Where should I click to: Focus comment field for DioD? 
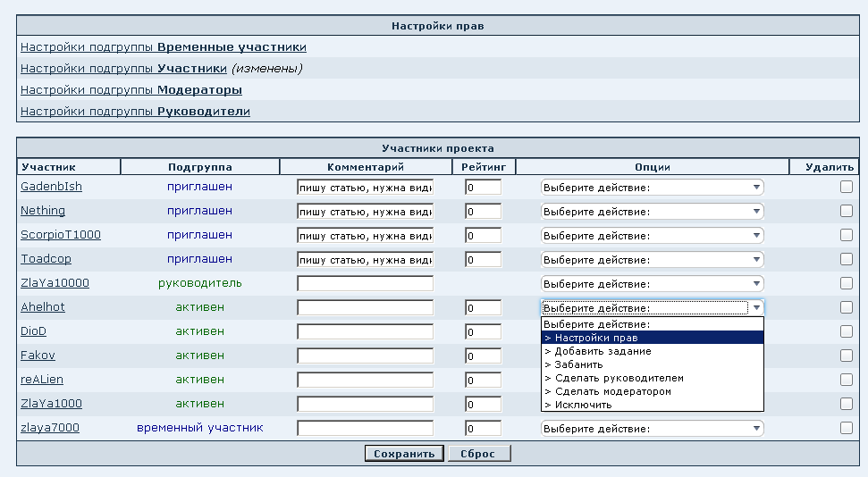pyautogui.click(x=366, y=332)
